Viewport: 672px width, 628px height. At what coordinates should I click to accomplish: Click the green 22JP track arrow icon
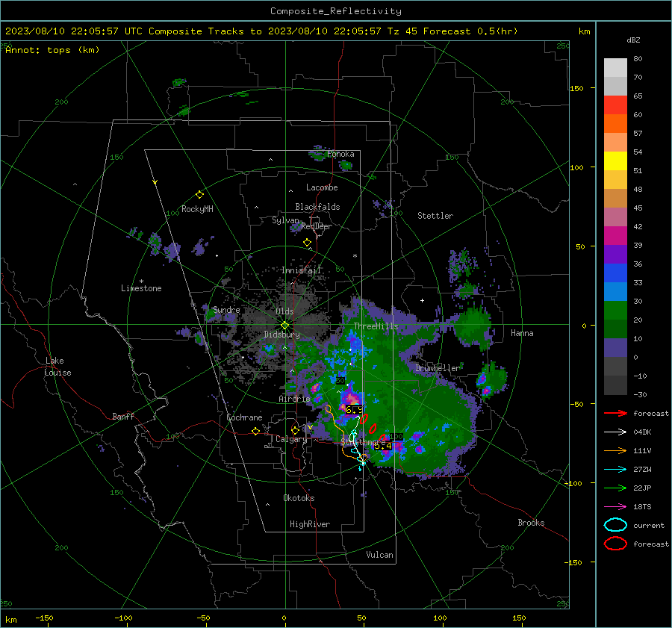click(615, 488)
